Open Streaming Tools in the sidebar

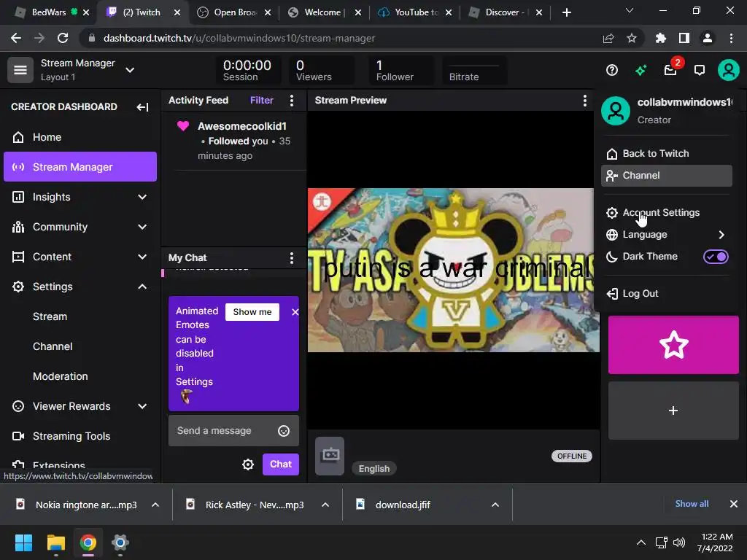pyautogui.click(x=80, y=436)
